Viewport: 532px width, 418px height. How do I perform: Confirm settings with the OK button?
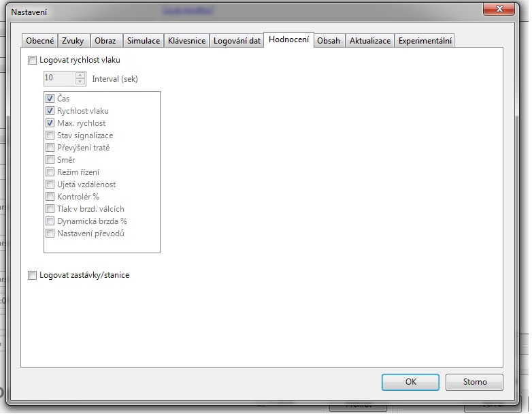tap(410, 382)
